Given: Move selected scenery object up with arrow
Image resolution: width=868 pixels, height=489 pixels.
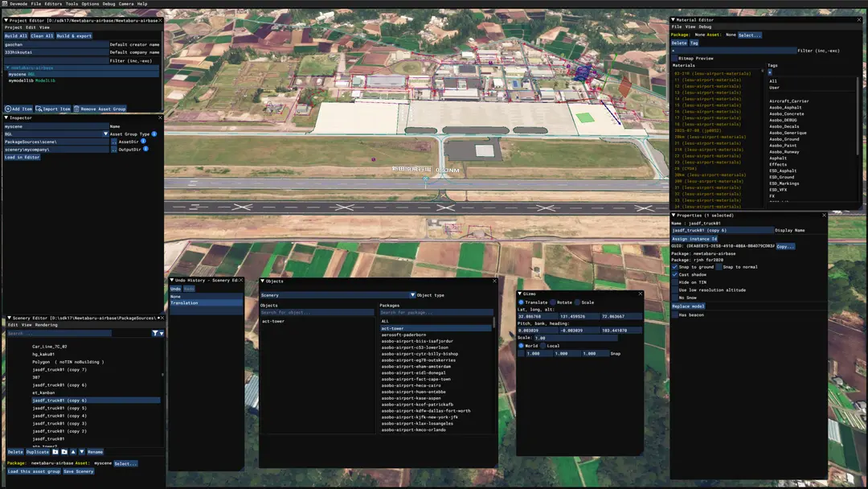Looking at the screenshot, I should coord(73,452).
